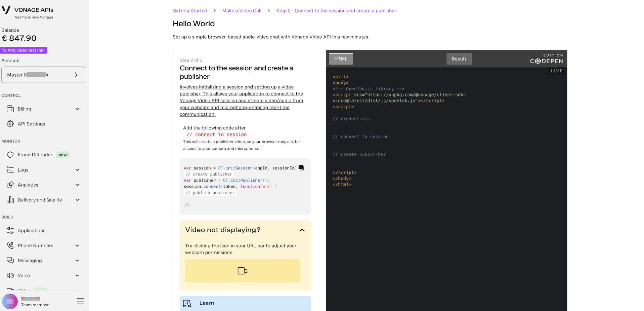Open API Settings gear icon
644x311 pixels.
[10, 124]
